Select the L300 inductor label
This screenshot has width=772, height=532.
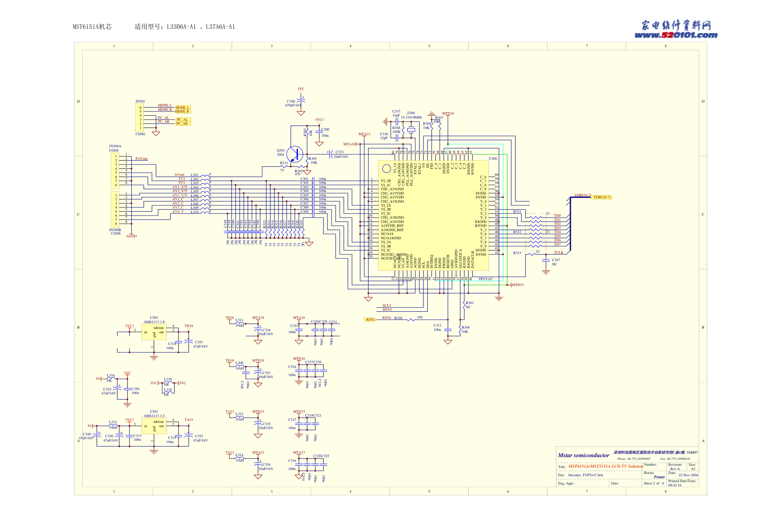pyautogui.click(x=239, y=363)
